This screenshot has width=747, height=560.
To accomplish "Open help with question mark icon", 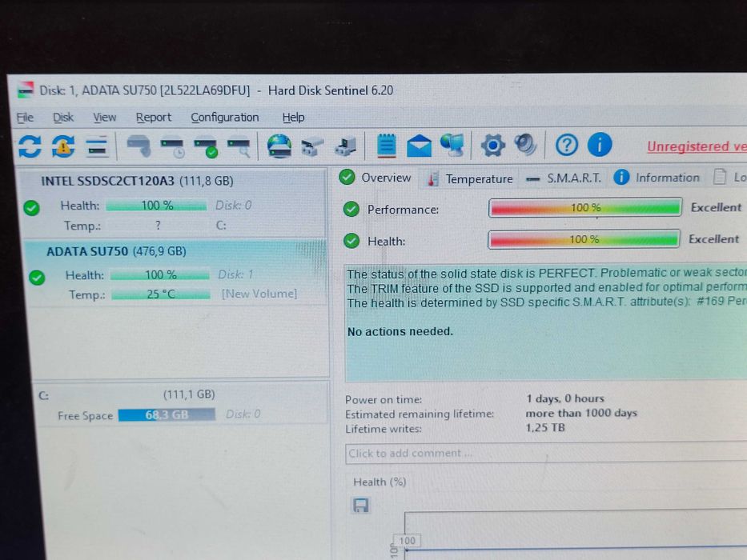I will [x=566, y=145].
